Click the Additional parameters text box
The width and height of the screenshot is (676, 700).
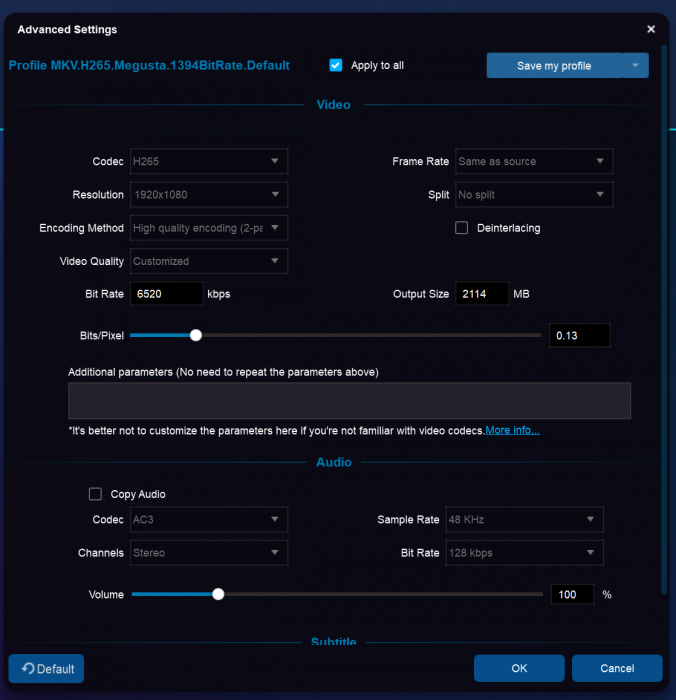(x=349, y=400)
